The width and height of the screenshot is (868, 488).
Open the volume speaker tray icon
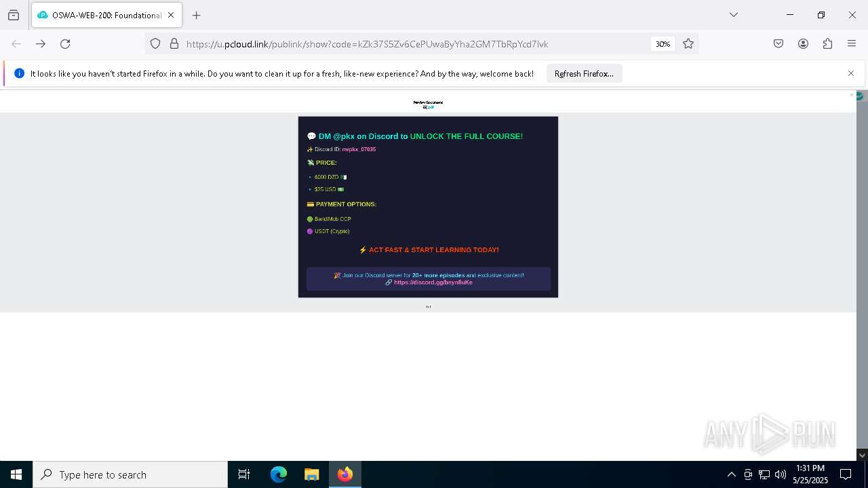pyautogui.click(x=780, y=474)
